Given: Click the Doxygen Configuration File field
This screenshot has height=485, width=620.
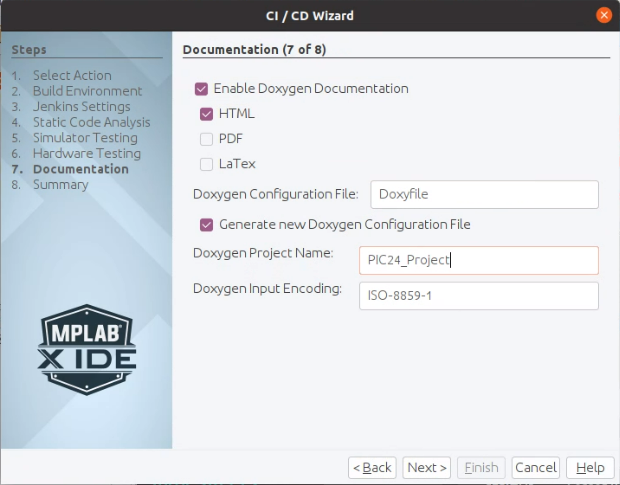Looking at the screenshot, I should click(x=484, y=195).
